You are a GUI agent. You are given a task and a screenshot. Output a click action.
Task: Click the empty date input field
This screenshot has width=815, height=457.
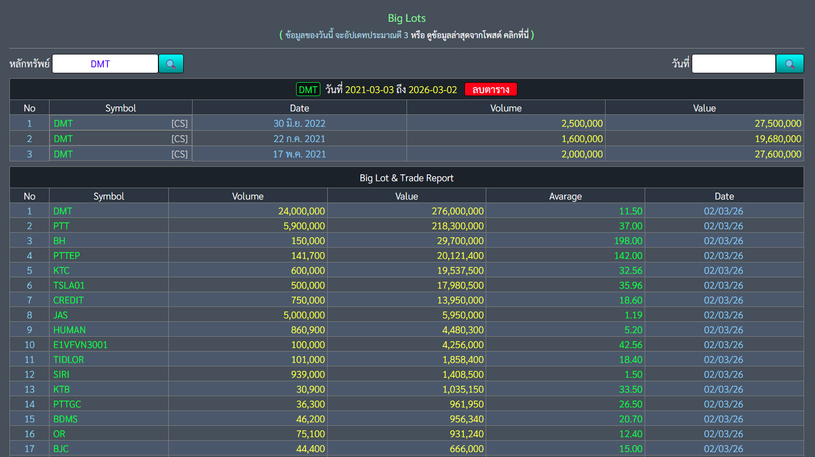(x=733, y=64)
